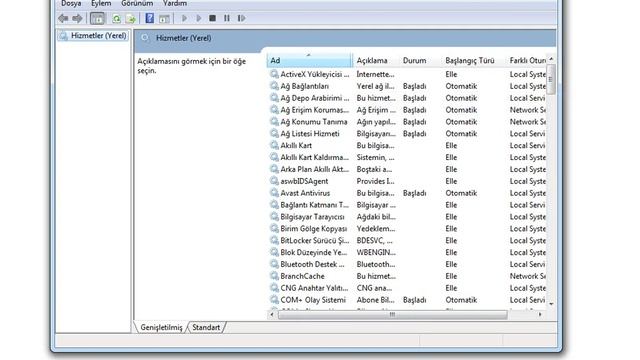This screenshot has width=640, height=360.
Task: Click the Refresh toolbar icon
Action: click(116, 18)
